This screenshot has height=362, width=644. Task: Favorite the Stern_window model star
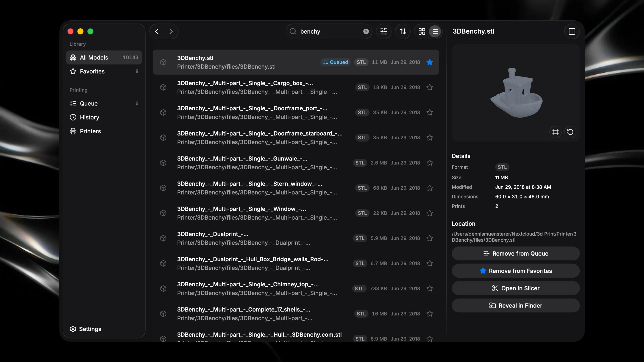[x=430, y=188]
